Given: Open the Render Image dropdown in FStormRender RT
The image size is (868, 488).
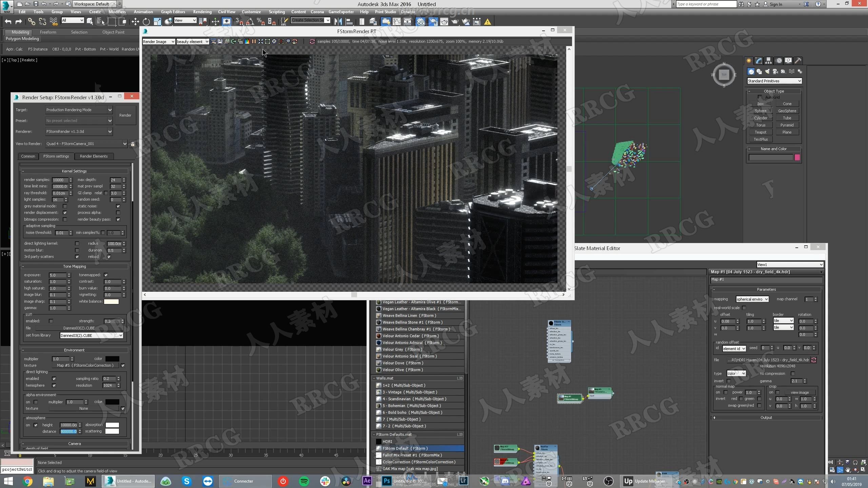Looking at the screenshot, I should (159, 42).
